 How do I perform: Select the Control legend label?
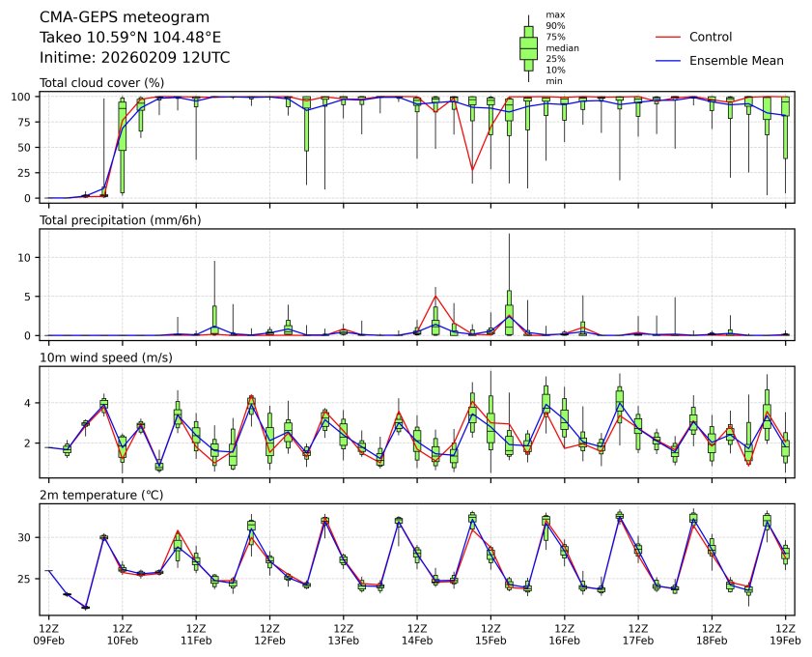pyautogui.click(x=711, y=37)
